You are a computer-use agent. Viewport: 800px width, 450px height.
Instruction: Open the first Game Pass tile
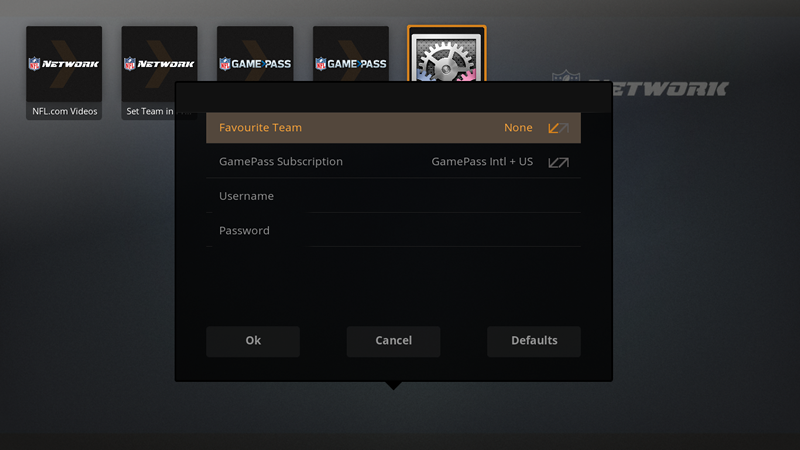pyautogui.click(x=255, y=54)
